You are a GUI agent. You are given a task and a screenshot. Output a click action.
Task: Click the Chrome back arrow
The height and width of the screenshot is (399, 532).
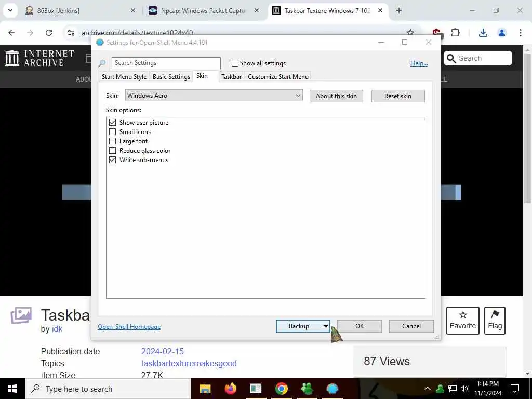11,33
